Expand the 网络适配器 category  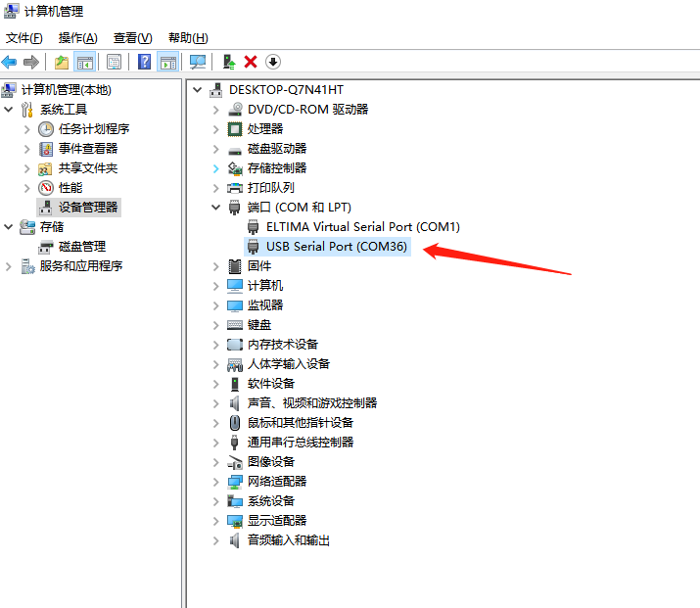[x=215, y=482]
